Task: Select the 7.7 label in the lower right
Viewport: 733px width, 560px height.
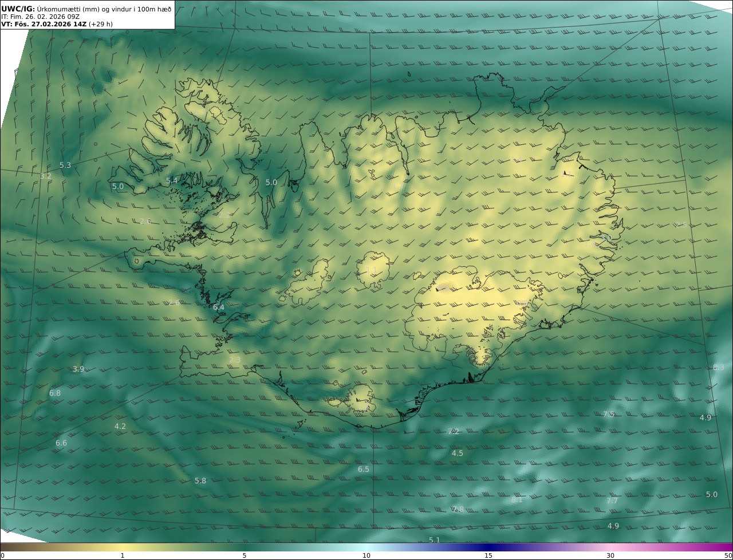Action: click(x=612, y=501)
